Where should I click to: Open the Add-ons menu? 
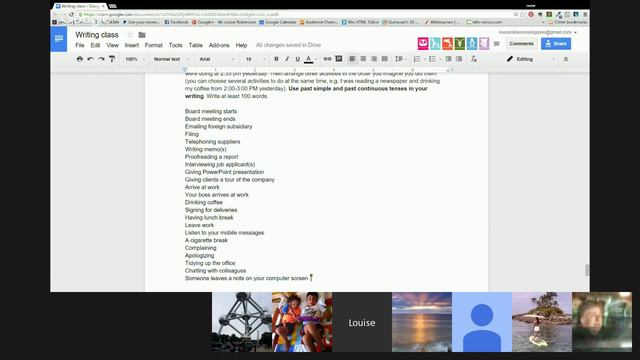pyautogui.click(x=219, y=45)
